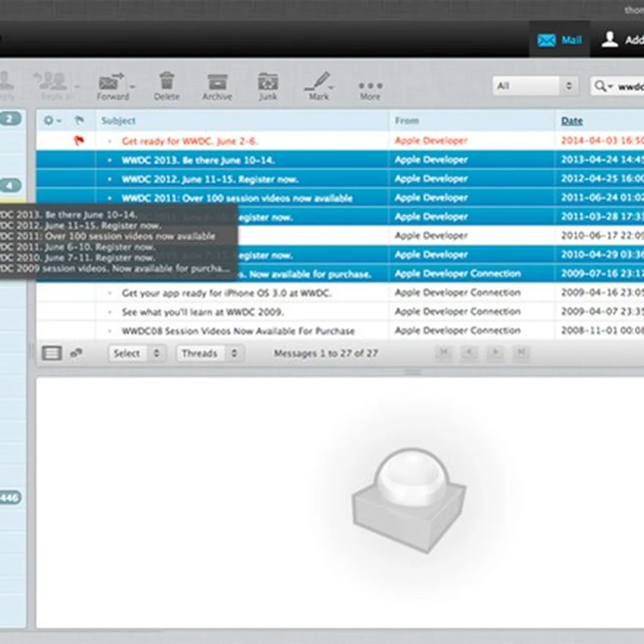Delete the selected messages with the trash icon

tap(166, 86)
